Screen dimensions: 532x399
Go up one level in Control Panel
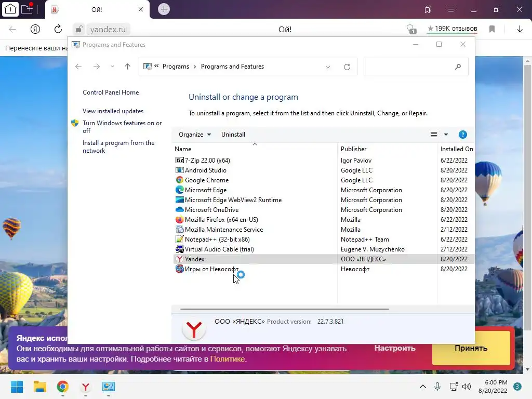127,66
